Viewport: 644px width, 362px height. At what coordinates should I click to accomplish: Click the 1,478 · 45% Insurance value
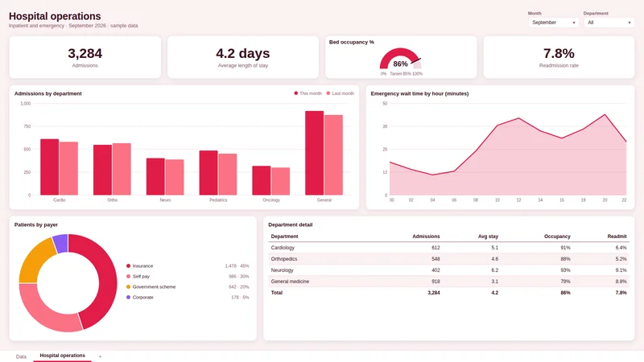(x=237, y=266)
